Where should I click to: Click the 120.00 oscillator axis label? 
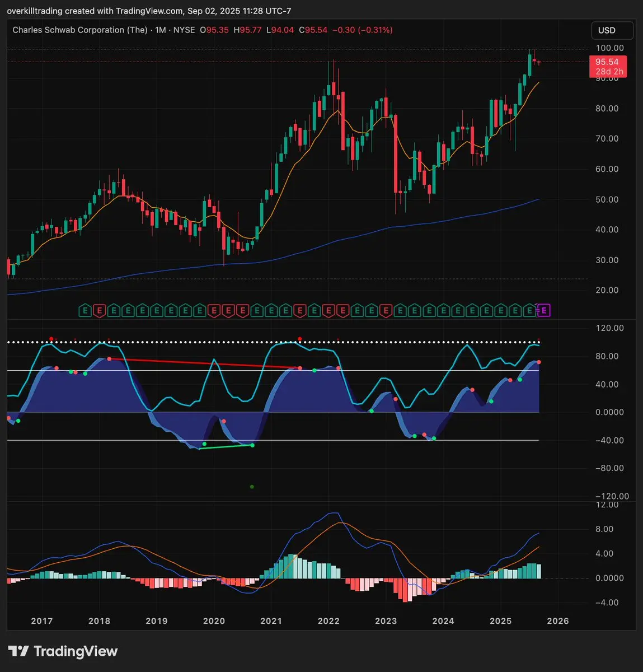click(609, 328)
